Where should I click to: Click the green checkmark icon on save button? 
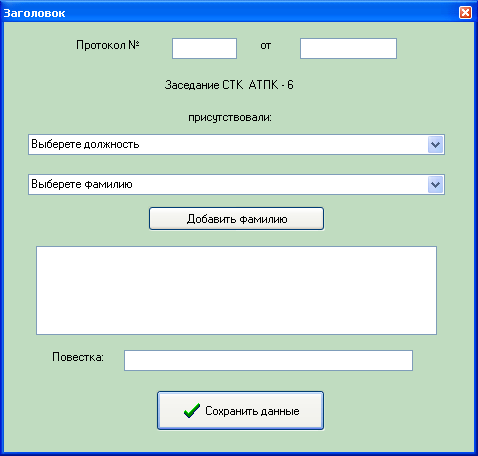pos(192,411)
